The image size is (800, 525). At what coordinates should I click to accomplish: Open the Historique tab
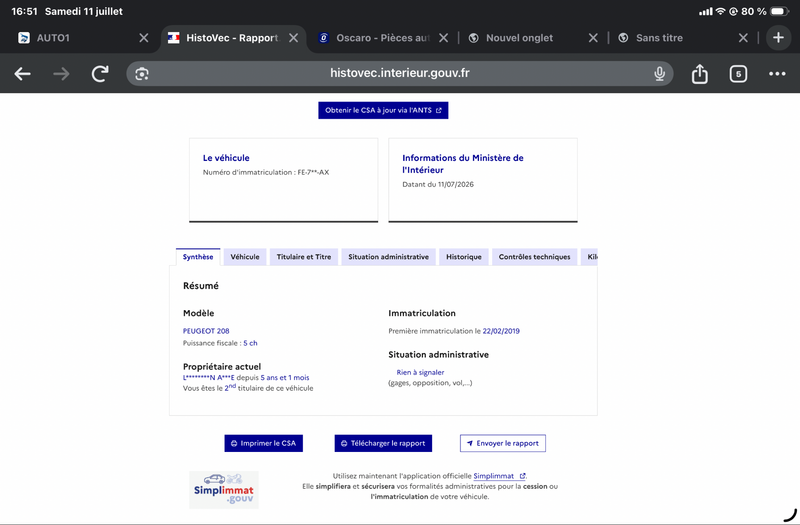pos(464,257)
